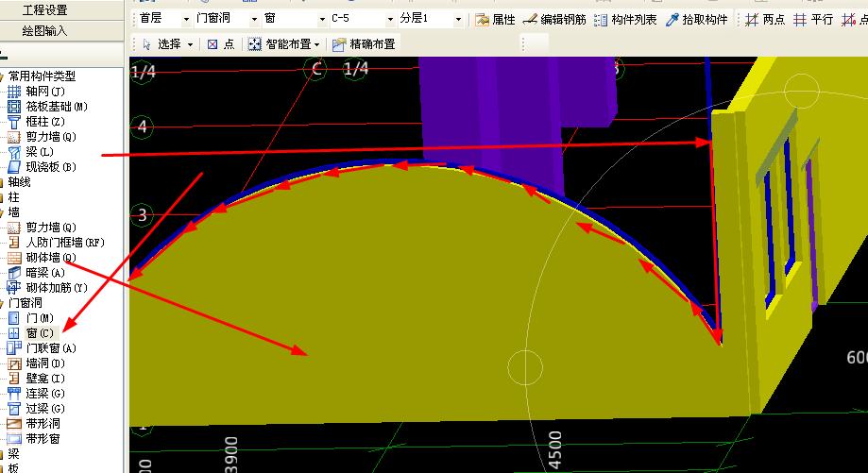Viewport: 868px width, 473px height.
Task: Click the 编辑钢筋 icon
Action: tap(530, 20)
